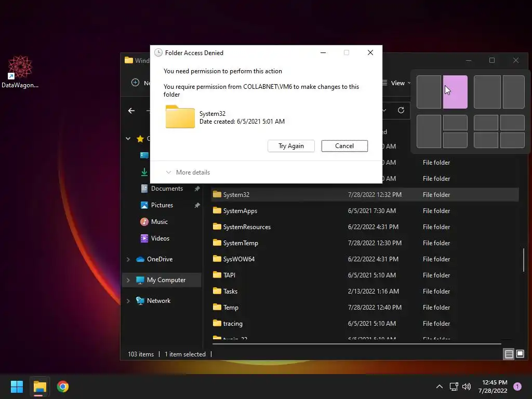Maximize the File Explorer window
Viewport: 532px width, 399px height.
coord(492,60)
